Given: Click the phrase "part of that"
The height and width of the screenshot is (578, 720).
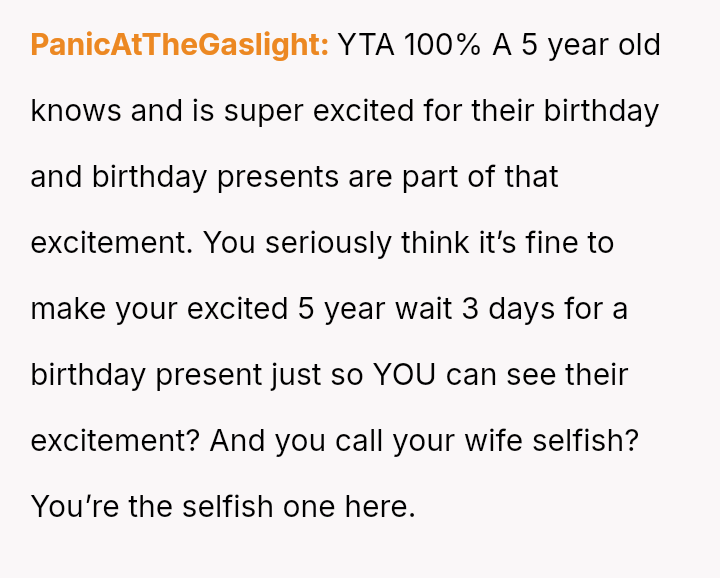Looking at the screenshot, I should coord(484,177).
